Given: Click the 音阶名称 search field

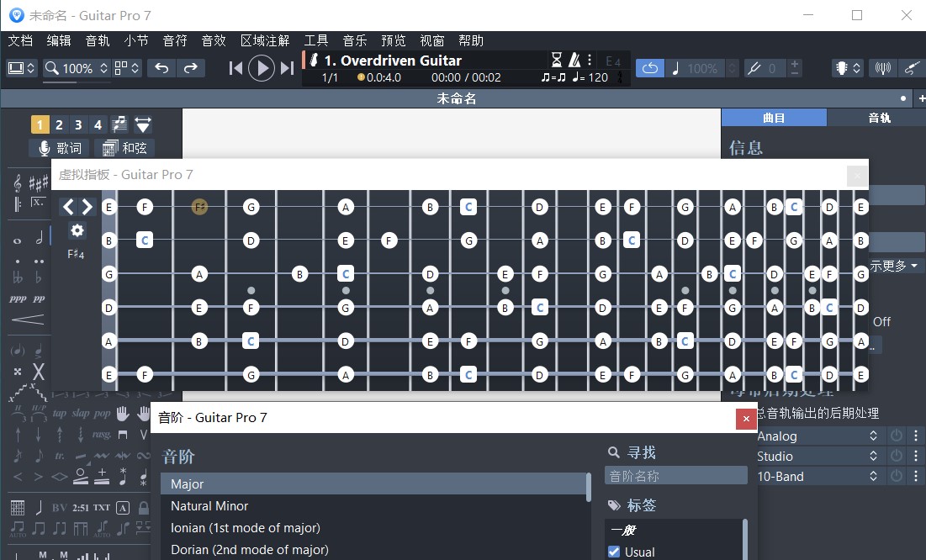Looking at the screenshot, I should pos(675,475).
